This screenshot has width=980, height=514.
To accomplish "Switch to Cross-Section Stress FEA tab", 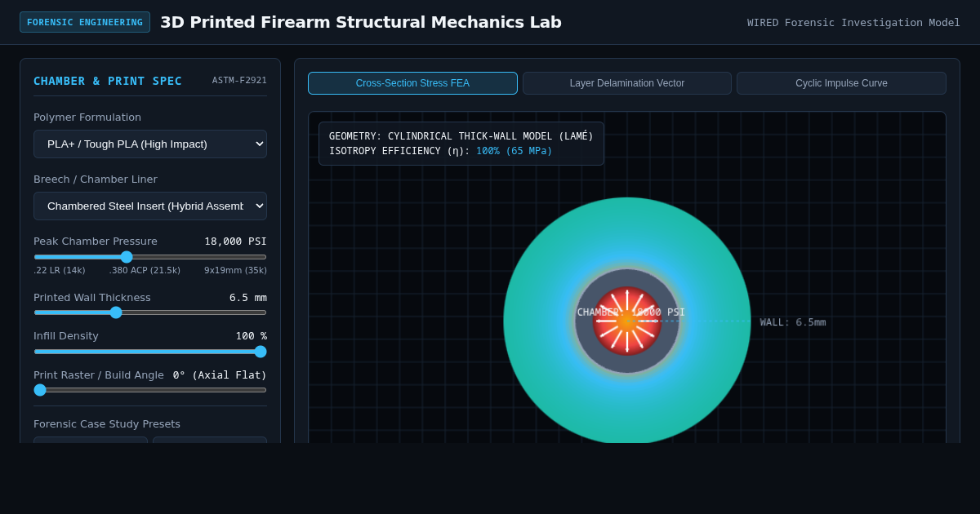I will coord(412,83).
